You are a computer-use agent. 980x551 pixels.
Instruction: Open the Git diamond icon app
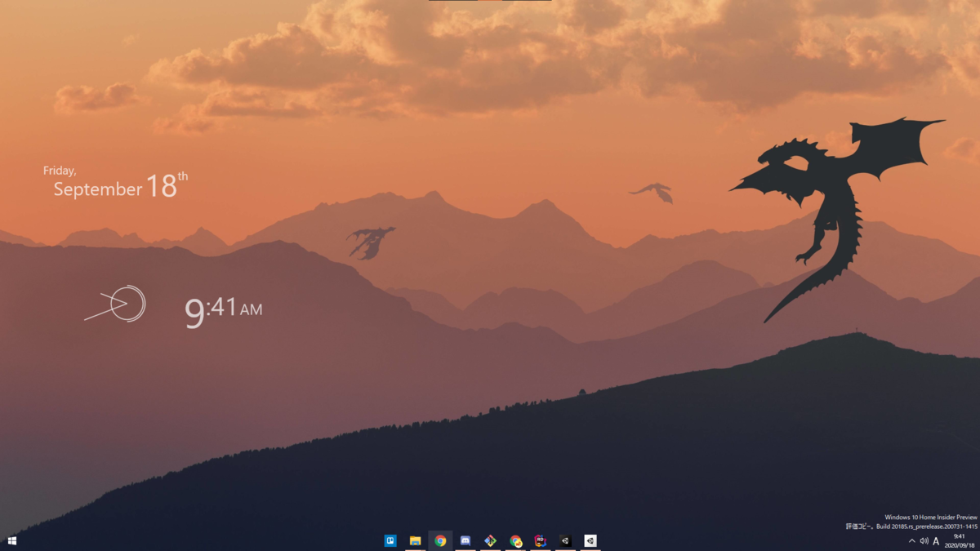click(490, 540)
